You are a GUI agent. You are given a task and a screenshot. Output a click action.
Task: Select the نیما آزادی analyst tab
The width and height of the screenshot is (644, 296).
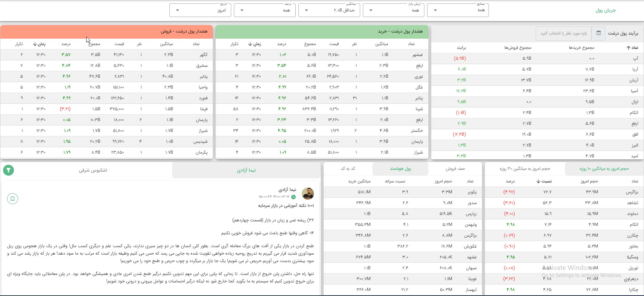tap(246, 170)
